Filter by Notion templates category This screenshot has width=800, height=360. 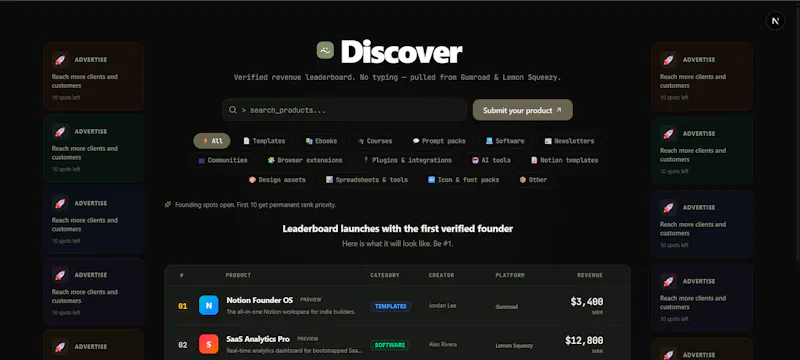pos(564,160)
